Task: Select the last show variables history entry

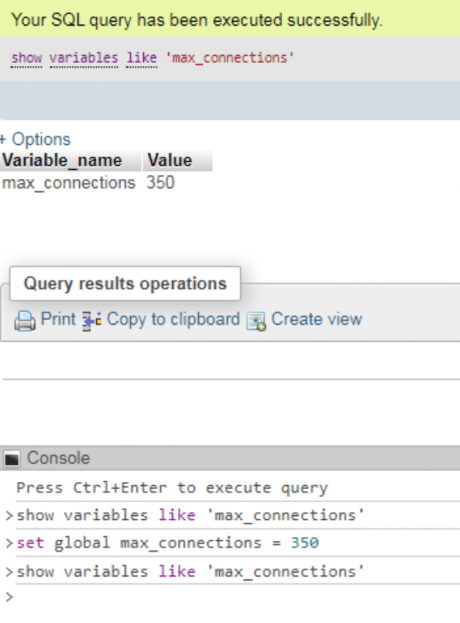Action: coord(190,571)
